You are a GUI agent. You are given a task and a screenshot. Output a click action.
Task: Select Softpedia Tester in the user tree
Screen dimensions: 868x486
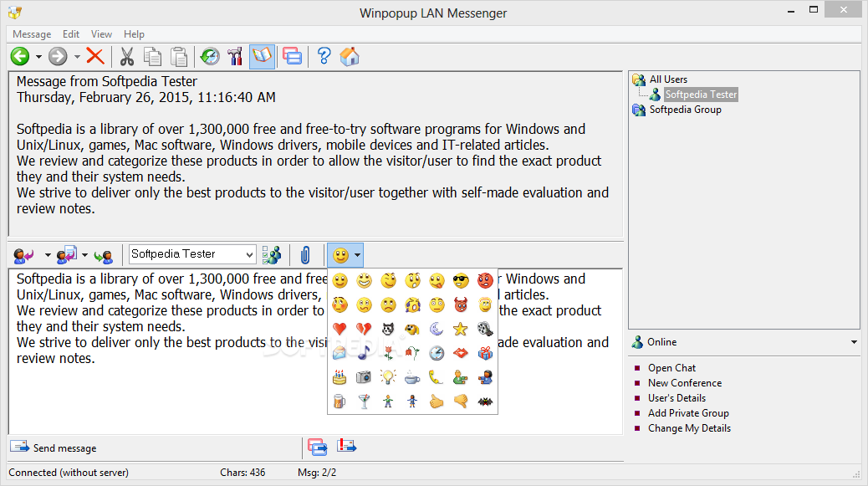point(701,94)
